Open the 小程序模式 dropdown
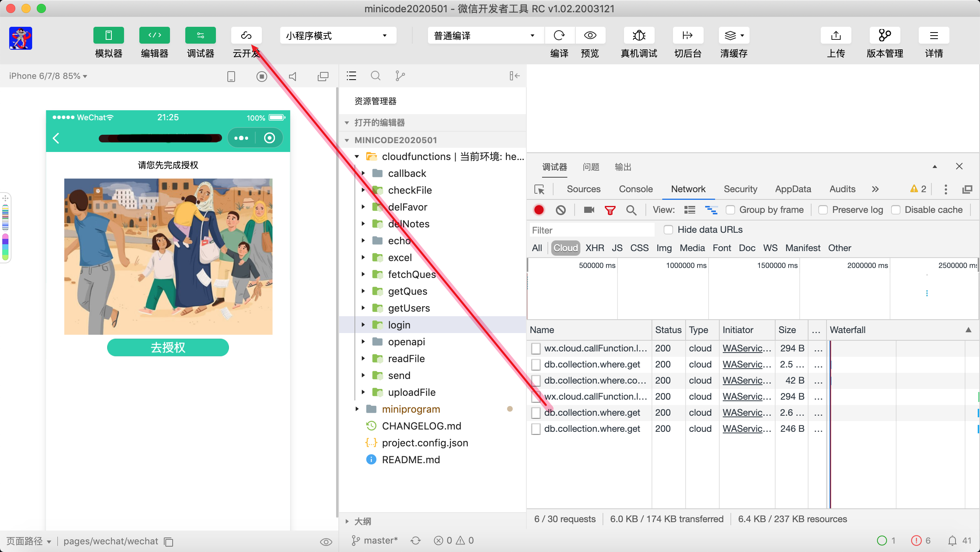 338,36
